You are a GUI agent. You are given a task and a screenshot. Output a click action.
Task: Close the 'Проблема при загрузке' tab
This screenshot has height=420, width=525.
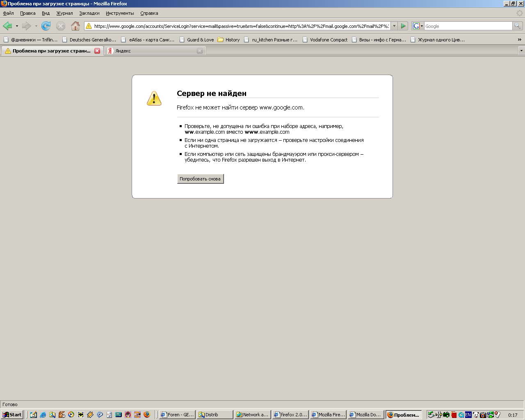point(97,51)
